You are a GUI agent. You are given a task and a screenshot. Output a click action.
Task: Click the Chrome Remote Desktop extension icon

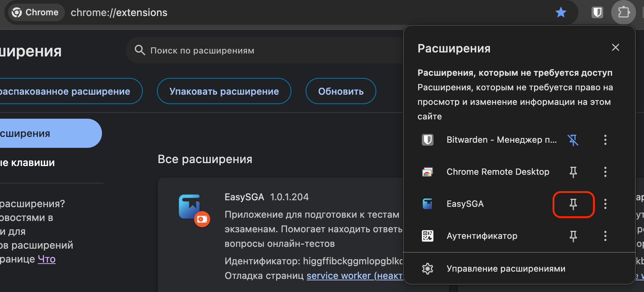click(x=427, y=171)
